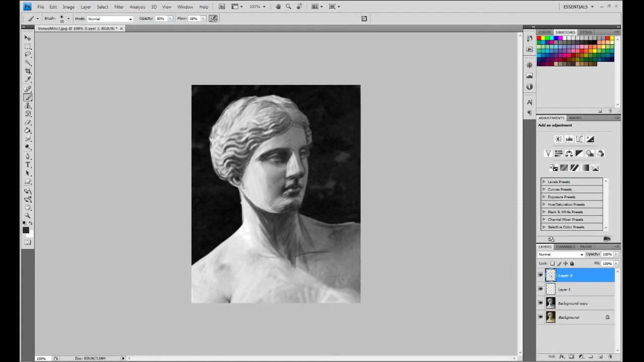Open brush preset picker dropdown
The width and height of the screenshot is (644, 362).
pyautogui.click(x=68, y=19)
